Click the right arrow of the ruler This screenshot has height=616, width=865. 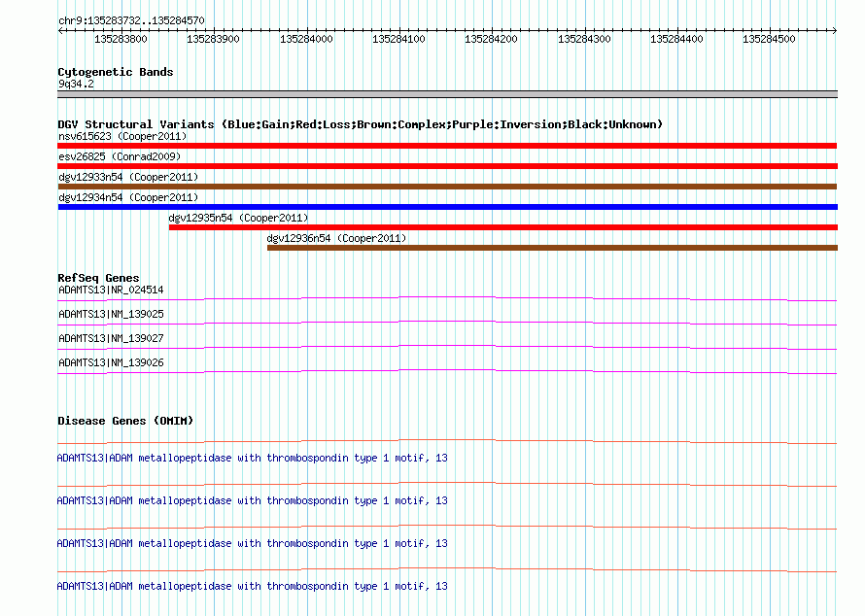coord(834,30)
